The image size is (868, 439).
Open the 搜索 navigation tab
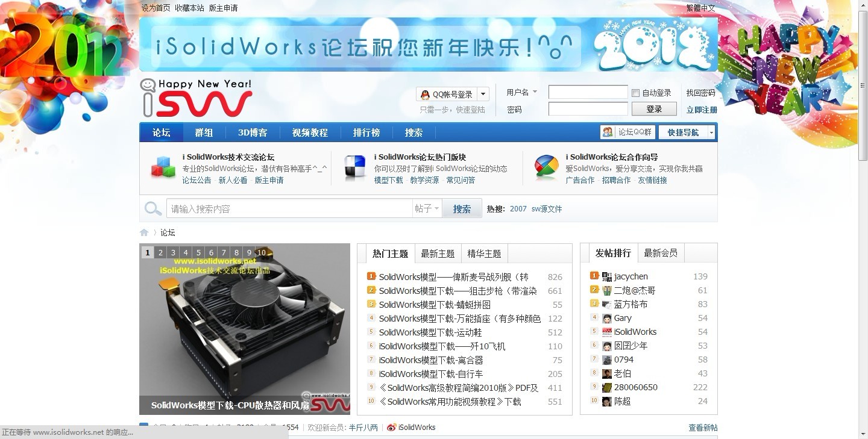pos(414,132)
